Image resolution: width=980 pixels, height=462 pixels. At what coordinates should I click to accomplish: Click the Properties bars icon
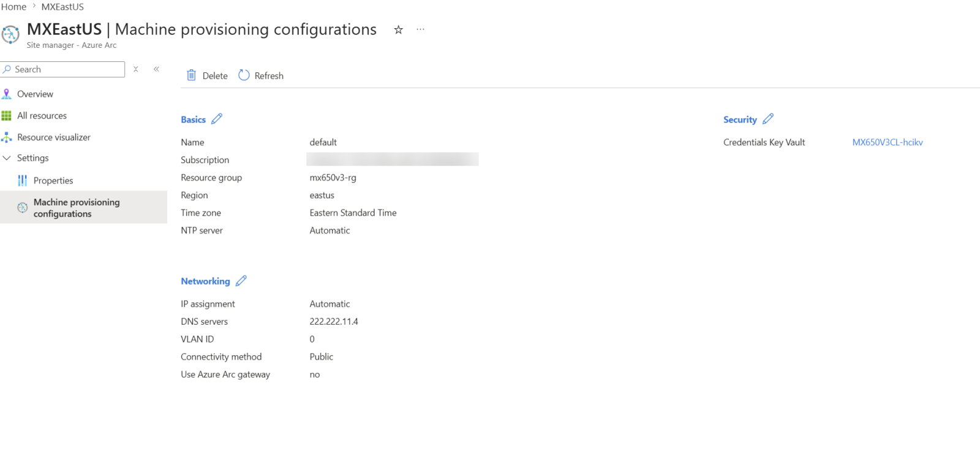coord(23,181)
